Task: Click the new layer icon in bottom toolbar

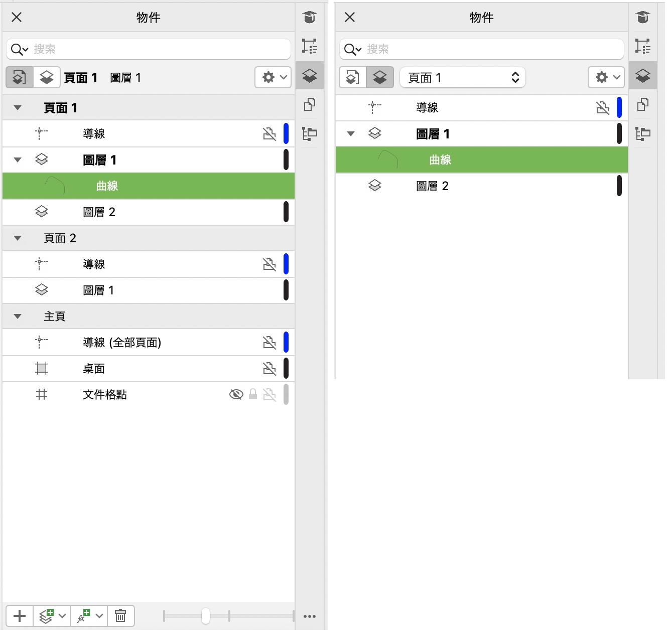Action: point(46,616)
